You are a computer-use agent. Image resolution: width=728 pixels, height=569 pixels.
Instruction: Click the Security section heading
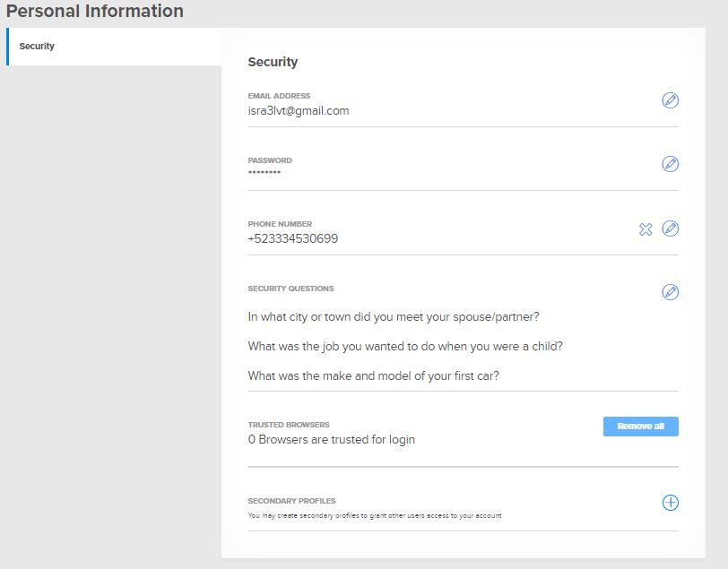coord(273,63)
